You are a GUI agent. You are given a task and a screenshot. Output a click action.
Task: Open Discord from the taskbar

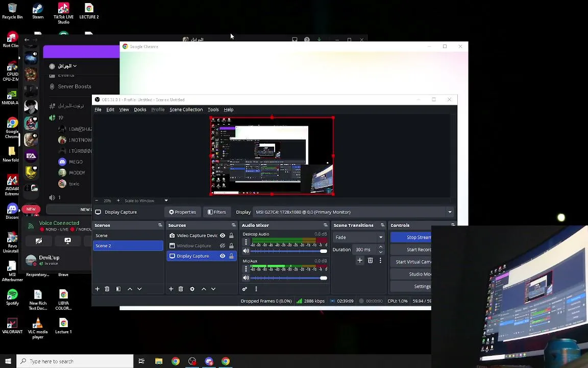point(209,361)
